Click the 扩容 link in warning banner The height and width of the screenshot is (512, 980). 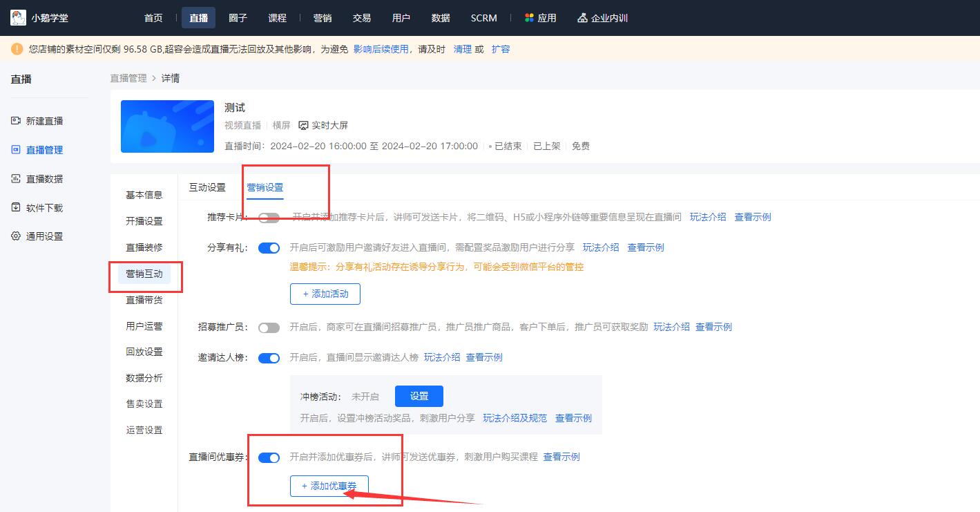click(x=500, y=49)
